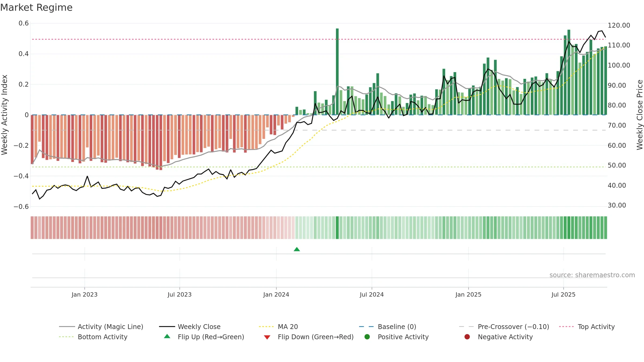Click the red down-triangle icon in legend
644x362 pixels.
(267, 337)
